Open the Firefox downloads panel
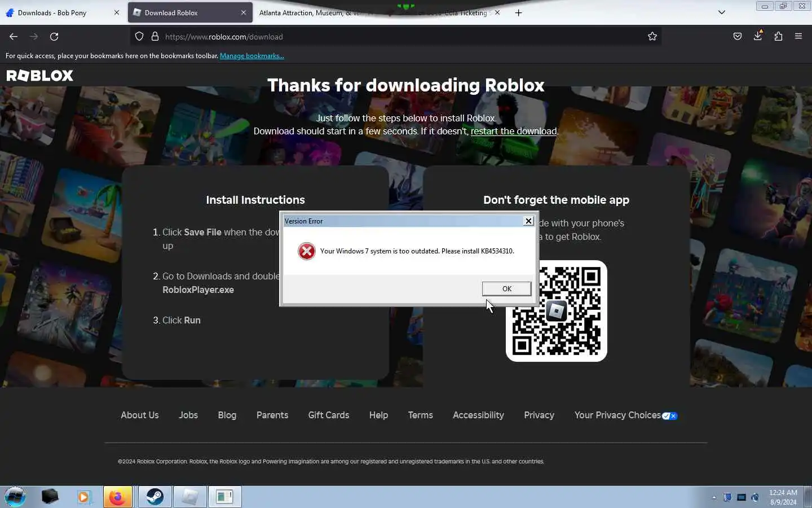Screen dimensions: 812x508 758,36
